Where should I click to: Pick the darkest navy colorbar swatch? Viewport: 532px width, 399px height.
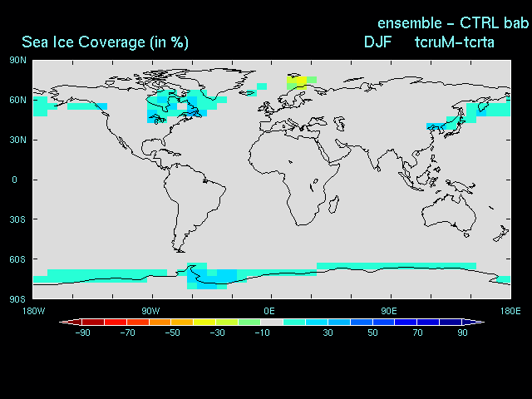coord(451,322)
